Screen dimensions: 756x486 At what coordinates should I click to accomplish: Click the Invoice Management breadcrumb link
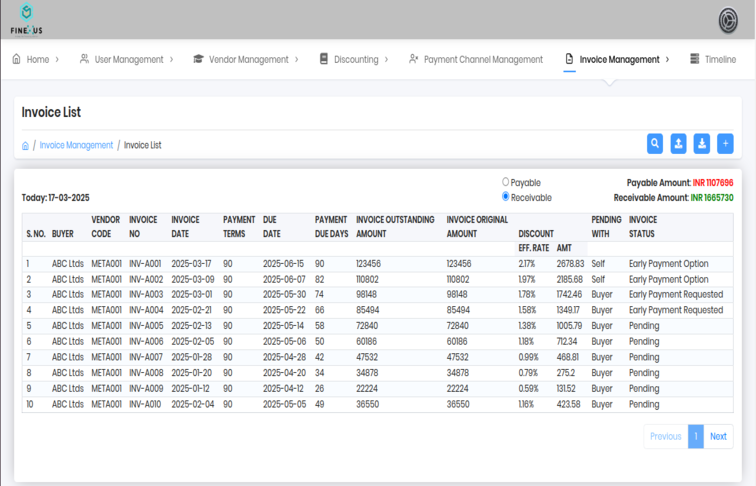(76, 146)
